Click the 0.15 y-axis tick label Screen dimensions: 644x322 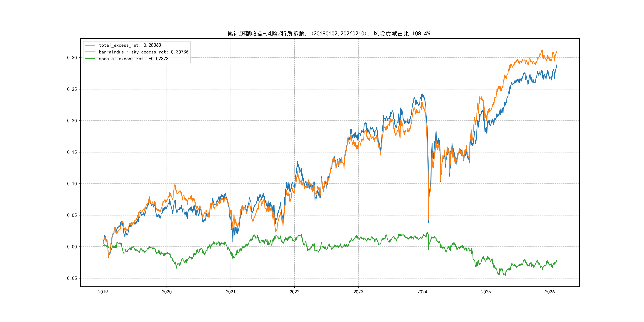point(72,152)
